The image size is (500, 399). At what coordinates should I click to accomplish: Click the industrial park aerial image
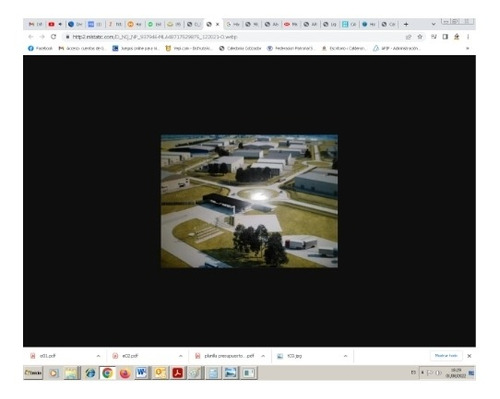pos(249,201)
